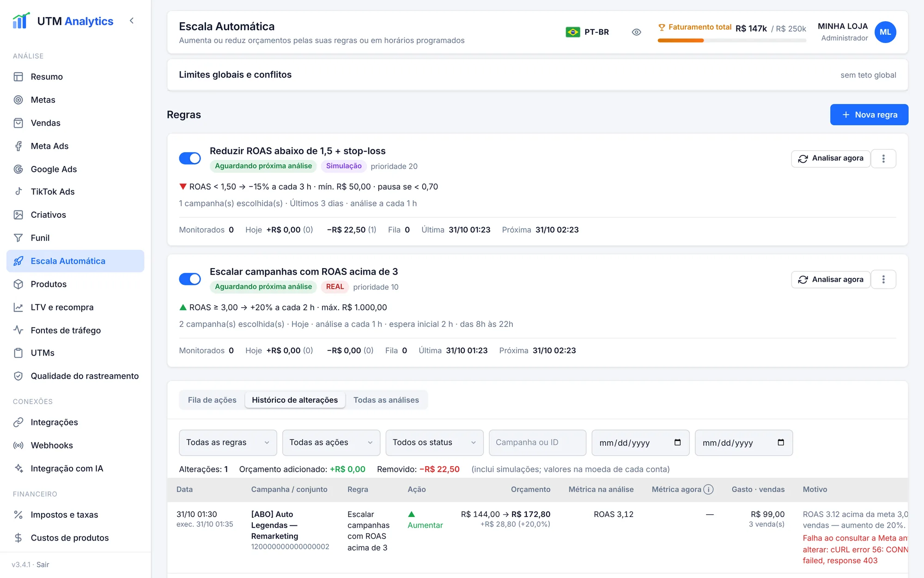The image size is (924, 578).
Task: Expand Limites globais e conflitos section
Action: [537, 75]
